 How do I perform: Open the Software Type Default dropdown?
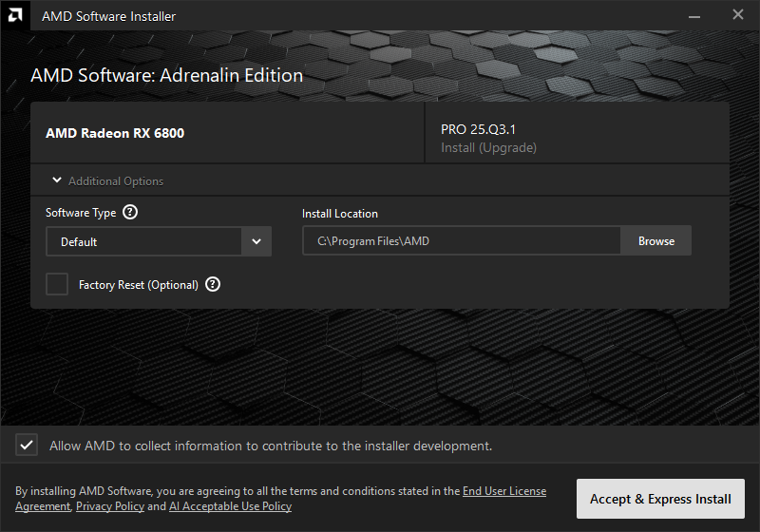(x=159, y=241)
